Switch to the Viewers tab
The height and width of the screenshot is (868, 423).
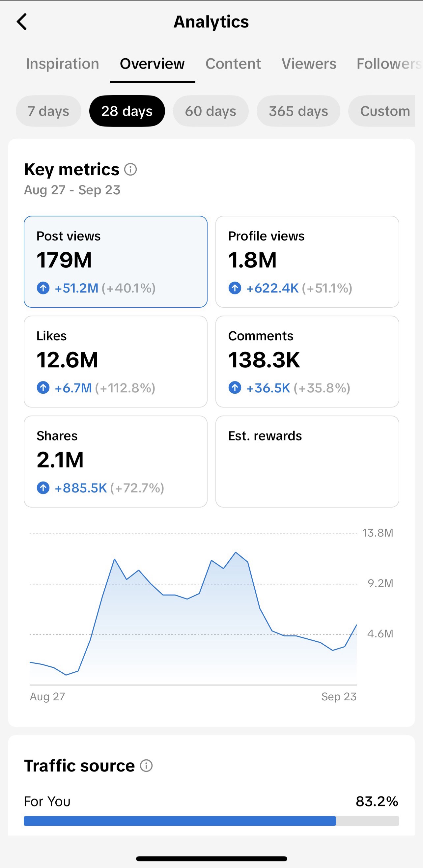(309, 64)
